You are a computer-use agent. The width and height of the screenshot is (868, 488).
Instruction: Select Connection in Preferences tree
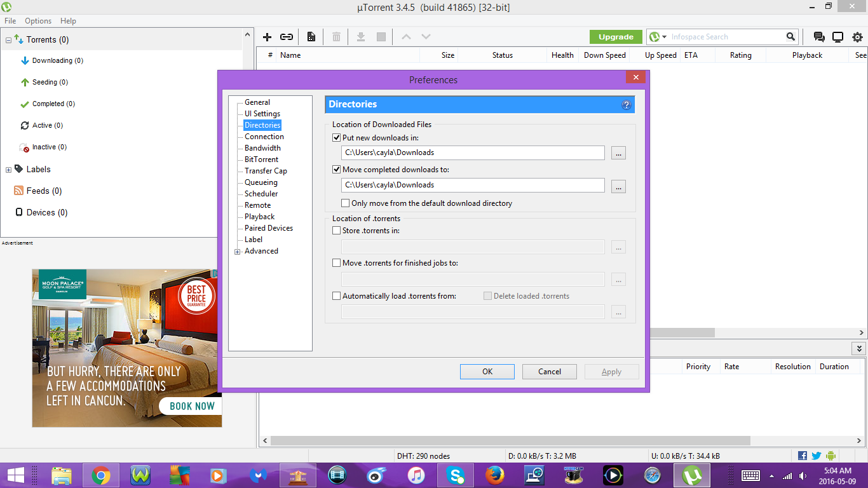264,137
